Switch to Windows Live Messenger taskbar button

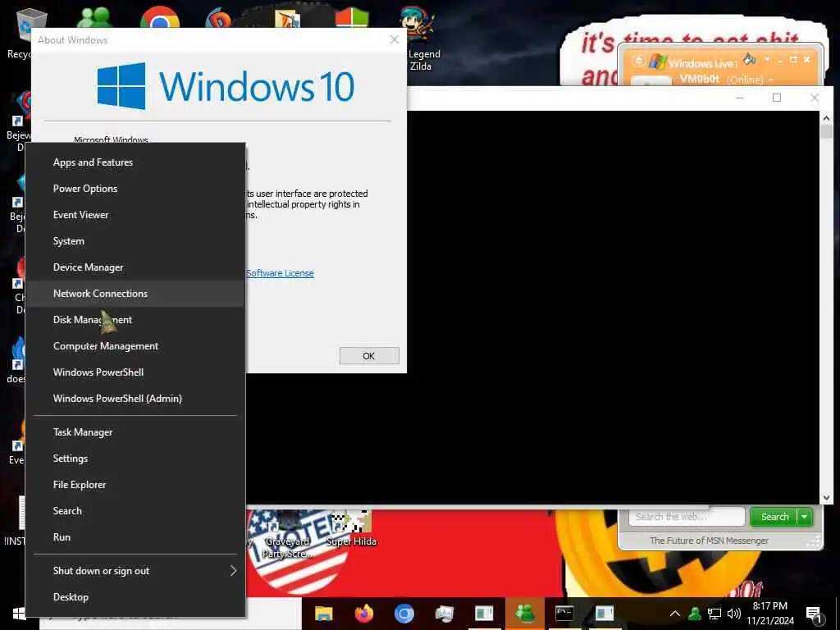tap(525, 614)
